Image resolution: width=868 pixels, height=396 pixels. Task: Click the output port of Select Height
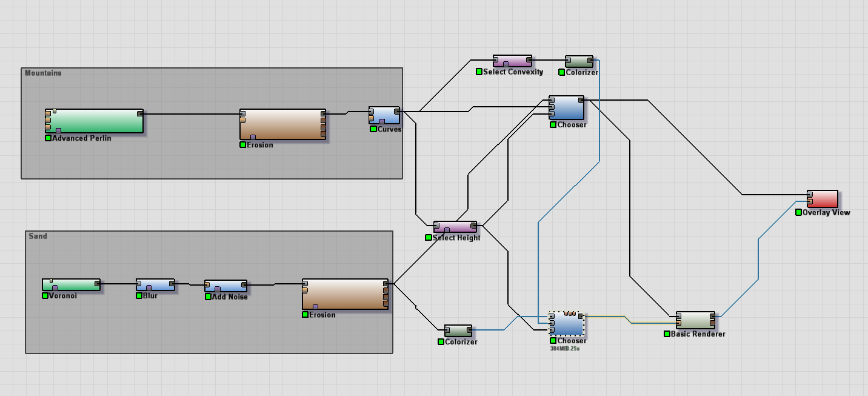pyautogui.click(x=473, y=226)
